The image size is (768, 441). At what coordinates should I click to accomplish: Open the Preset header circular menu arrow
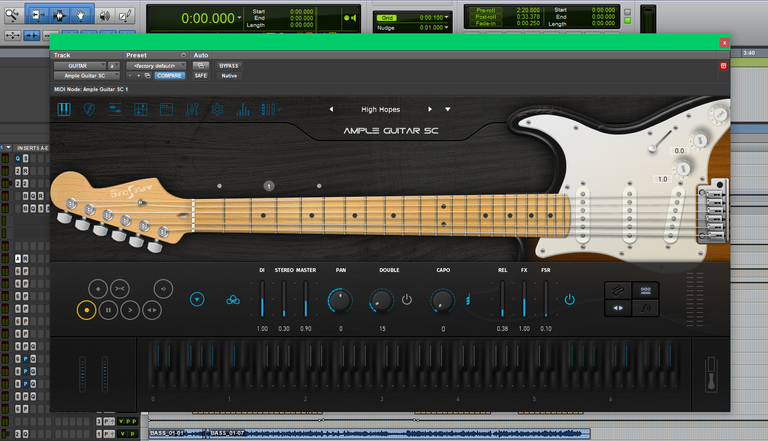pyautogui.click(x=184, y=55)
